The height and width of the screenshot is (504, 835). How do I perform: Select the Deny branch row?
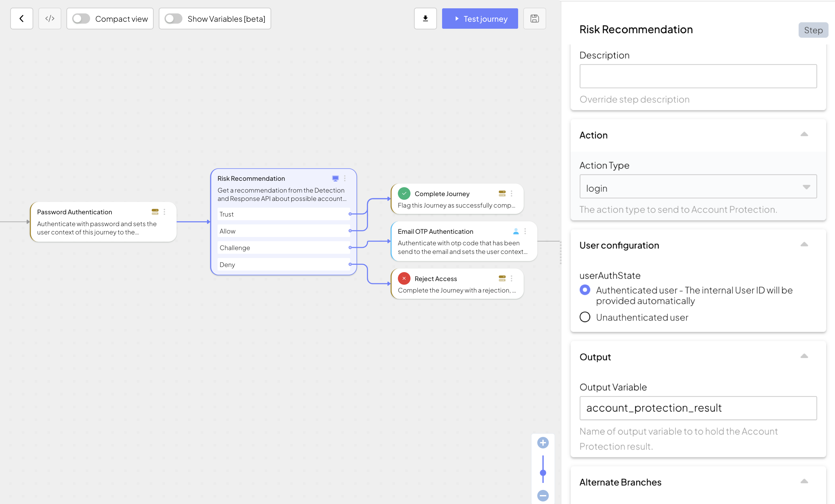[283, 265]
